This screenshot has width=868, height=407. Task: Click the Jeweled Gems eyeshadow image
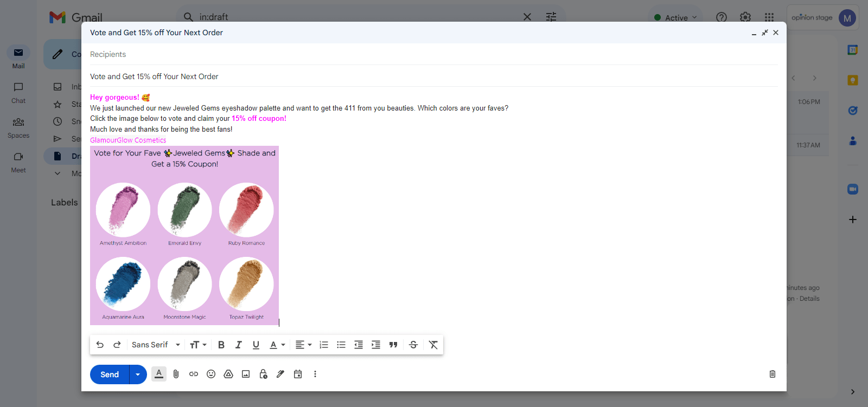click(184, 235)
